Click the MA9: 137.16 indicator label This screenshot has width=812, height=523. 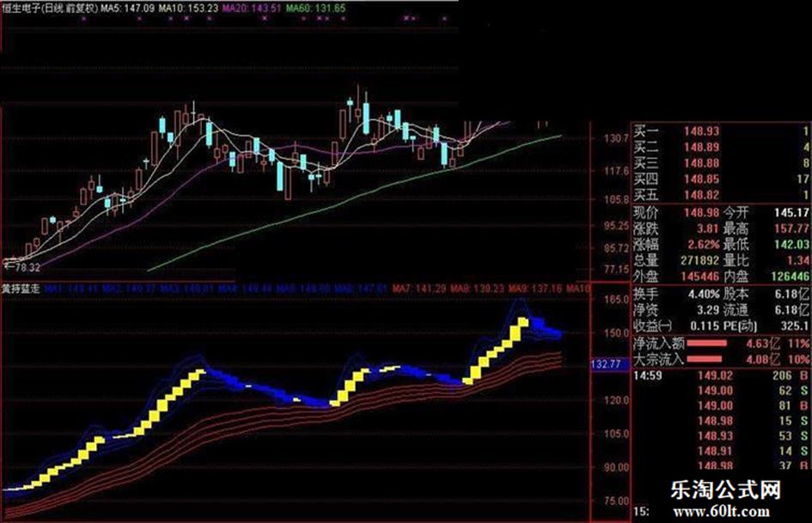coord(535,289)
